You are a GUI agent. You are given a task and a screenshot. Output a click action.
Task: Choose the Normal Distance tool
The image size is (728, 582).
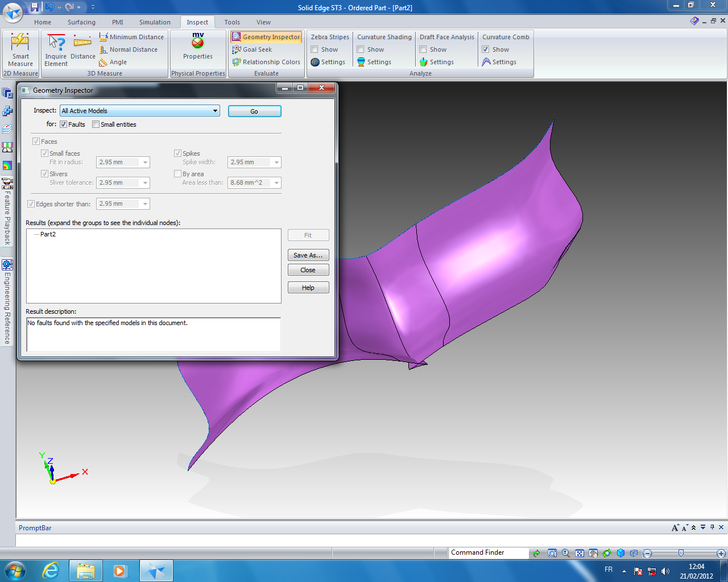[x=129, y=49]
